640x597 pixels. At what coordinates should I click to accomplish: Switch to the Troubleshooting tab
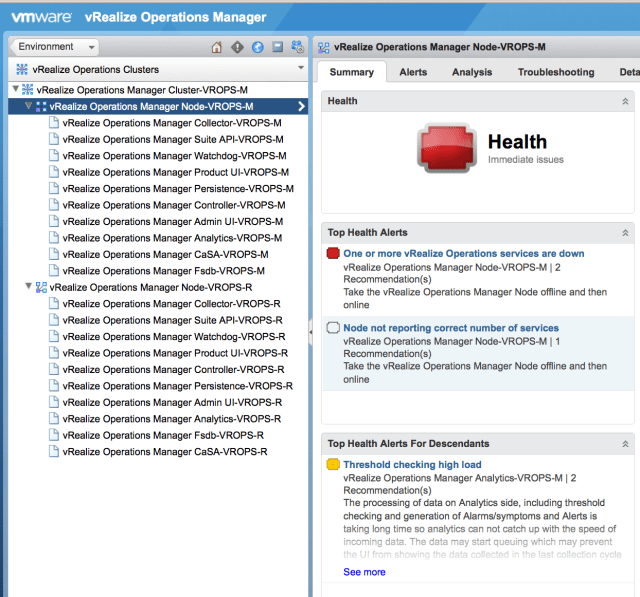555,72
